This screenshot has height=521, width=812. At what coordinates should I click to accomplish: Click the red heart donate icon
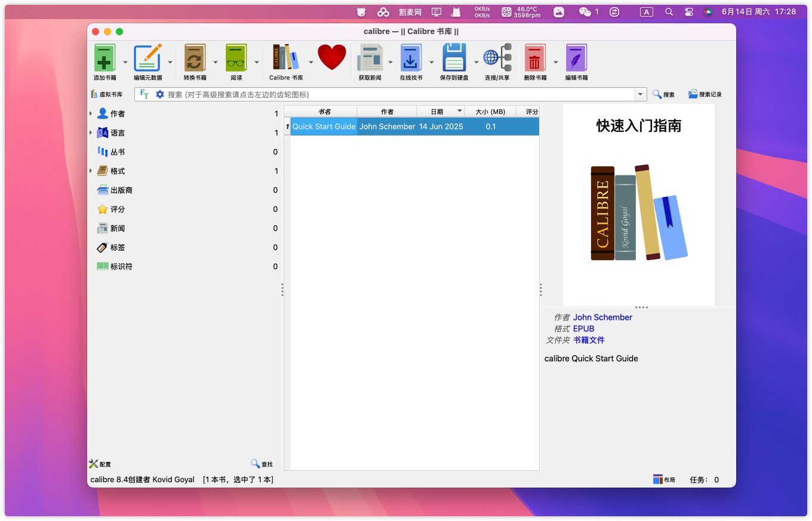[x=331, y=57]
